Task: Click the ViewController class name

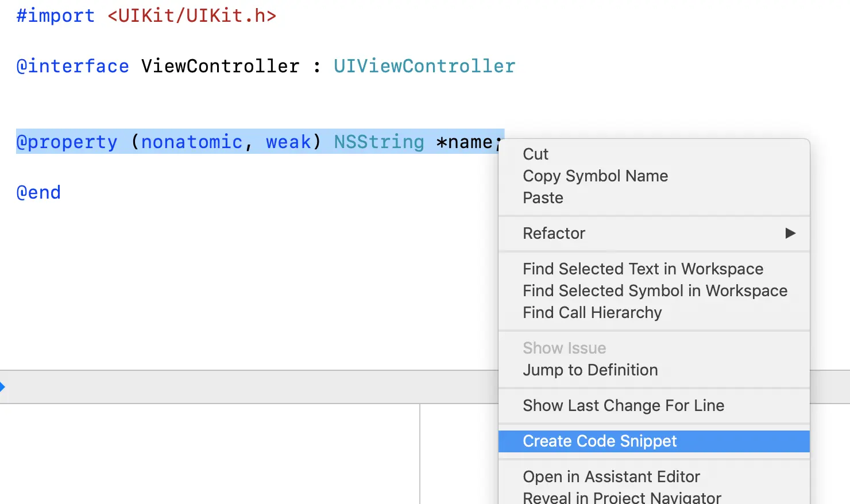Action: pos(220,66)
